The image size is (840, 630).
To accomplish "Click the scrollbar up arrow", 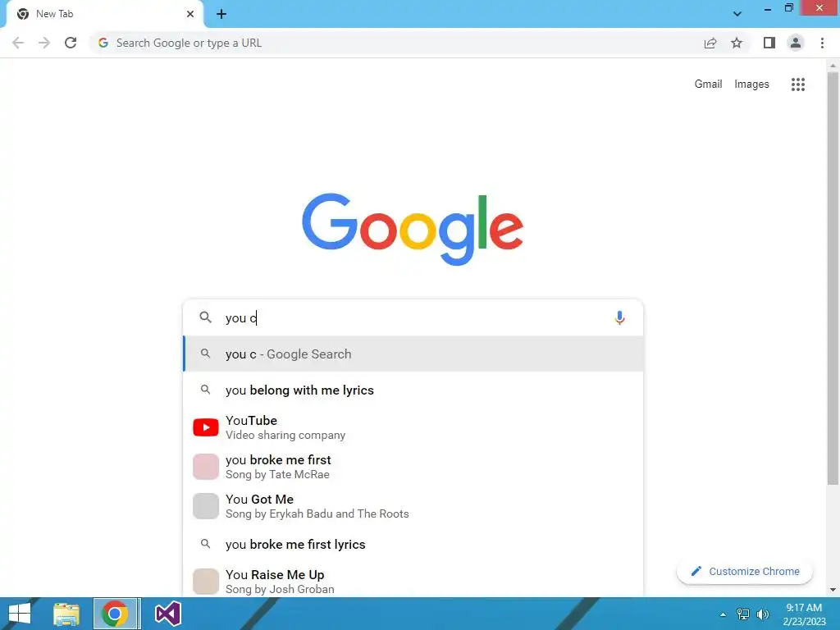I will 833,65.
